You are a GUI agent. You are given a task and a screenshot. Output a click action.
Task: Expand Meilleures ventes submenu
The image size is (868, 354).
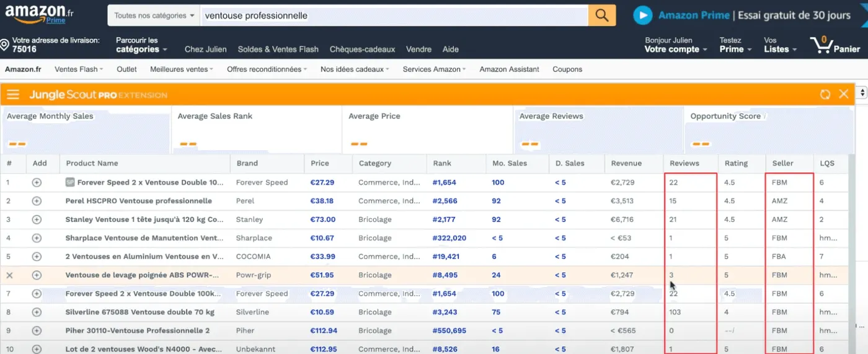181,69
